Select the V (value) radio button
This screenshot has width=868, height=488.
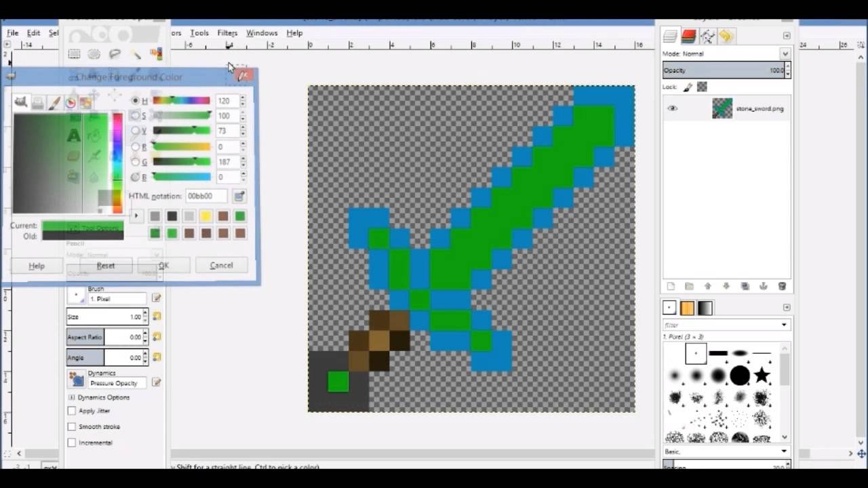[x=135, y=131]
